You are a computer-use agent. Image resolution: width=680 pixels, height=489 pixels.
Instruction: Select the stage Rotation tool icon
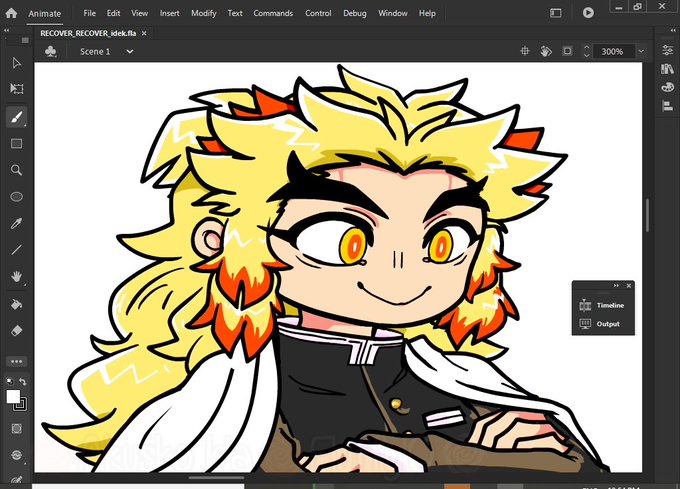coord(546,51)
